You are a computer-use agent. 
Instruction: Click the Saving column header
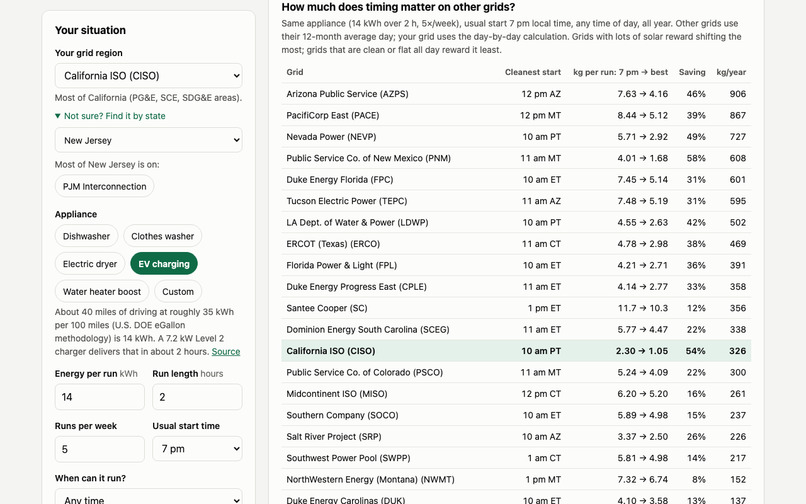coord(692,72)
